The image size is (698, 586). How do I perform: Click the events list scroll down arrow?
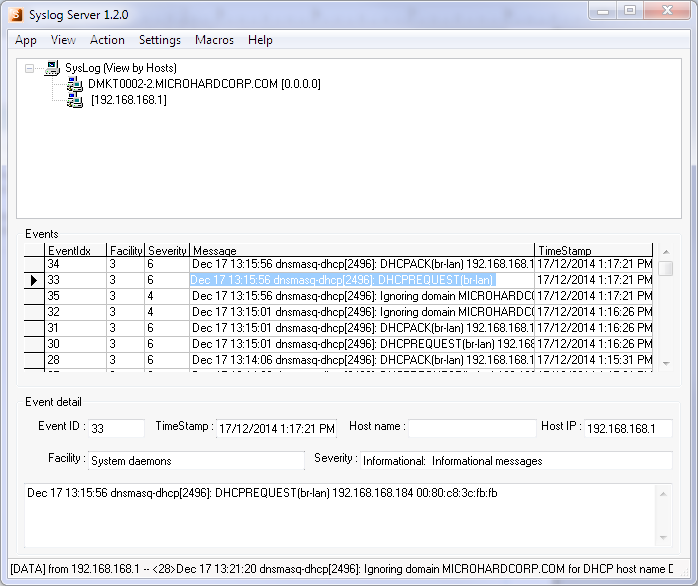click(x=666, y=363)
